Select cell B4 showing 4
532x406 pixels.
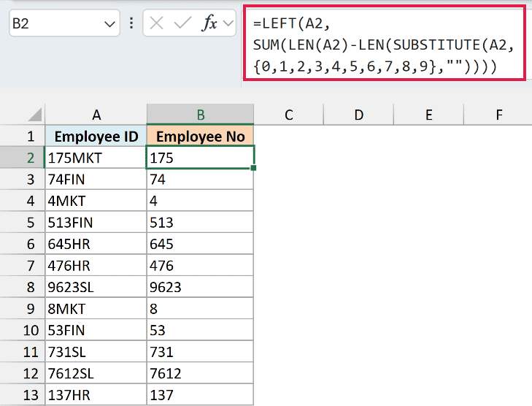tap(200, 201)
